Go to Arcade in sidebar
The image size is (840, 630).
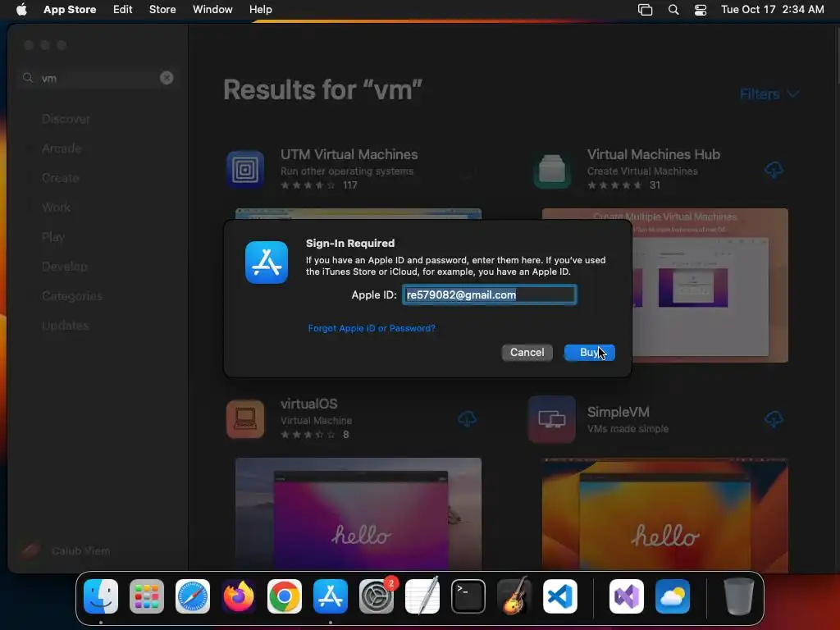(x=62, y=148)
